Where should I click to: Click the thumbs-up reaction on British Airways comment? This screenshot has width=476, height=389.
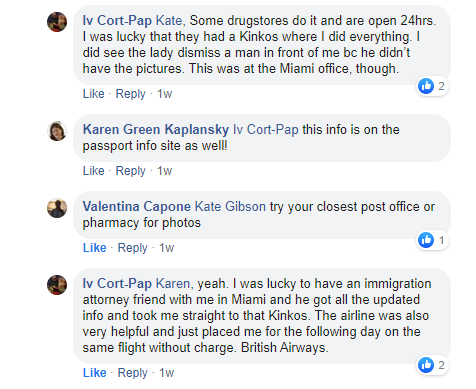[x=426, y=365]
